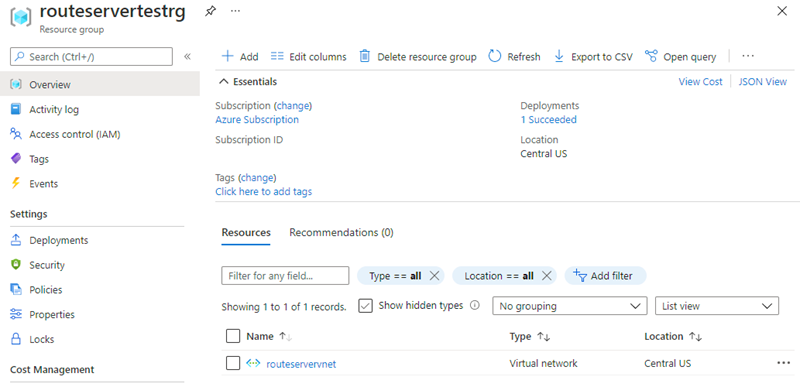Click the Open query graph icon

tap(651, 56)
